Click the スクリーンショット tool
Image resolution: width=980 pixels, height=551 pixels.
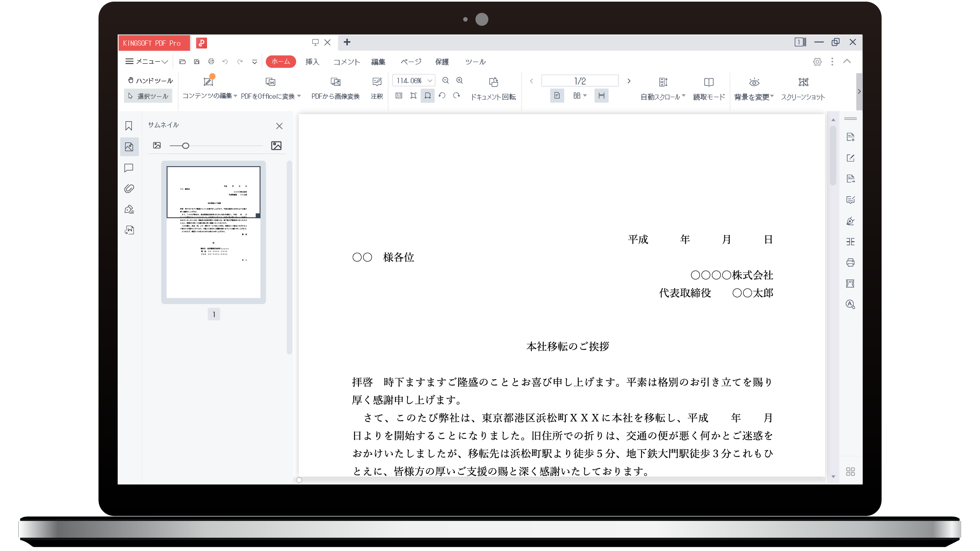tap(803, 88)
